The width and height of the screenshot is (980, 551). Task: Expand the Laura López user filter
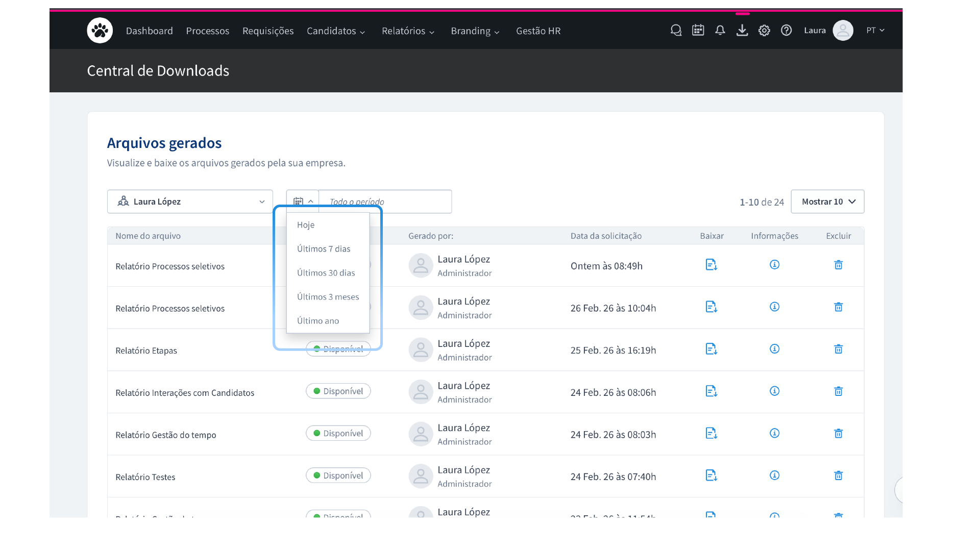tap(190, 202)
